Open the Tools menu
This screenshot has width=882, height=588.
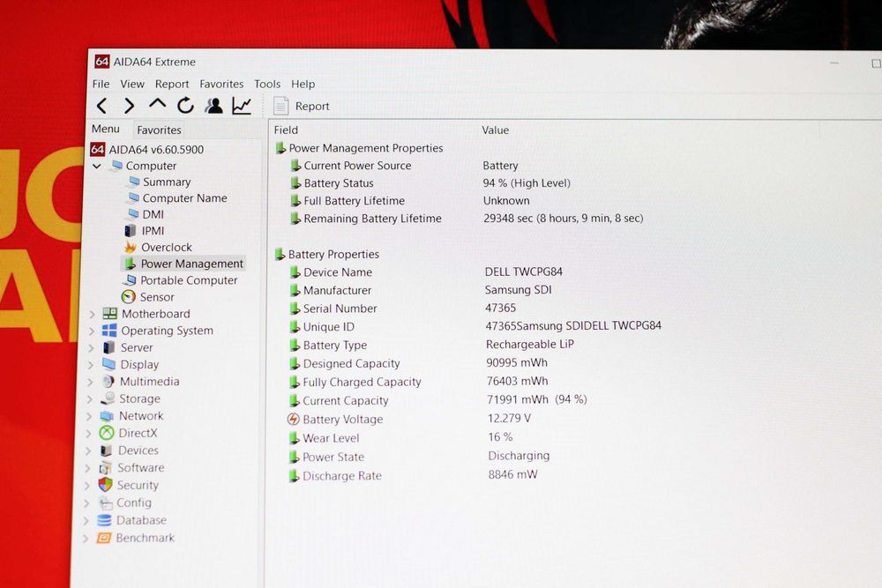(x=267, y=84)
